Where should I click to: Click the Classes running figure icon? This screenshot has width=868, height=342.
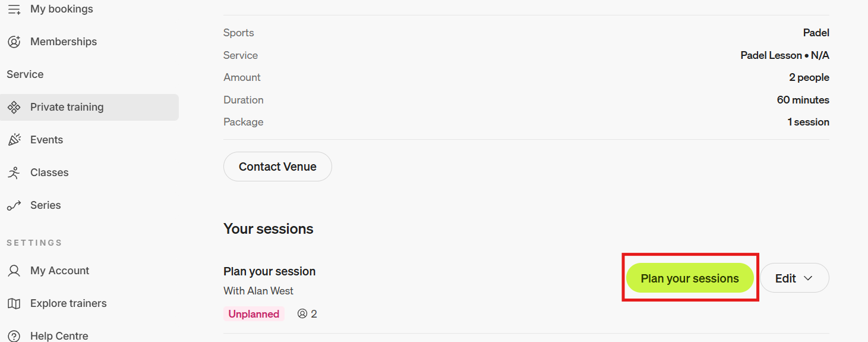14,172
